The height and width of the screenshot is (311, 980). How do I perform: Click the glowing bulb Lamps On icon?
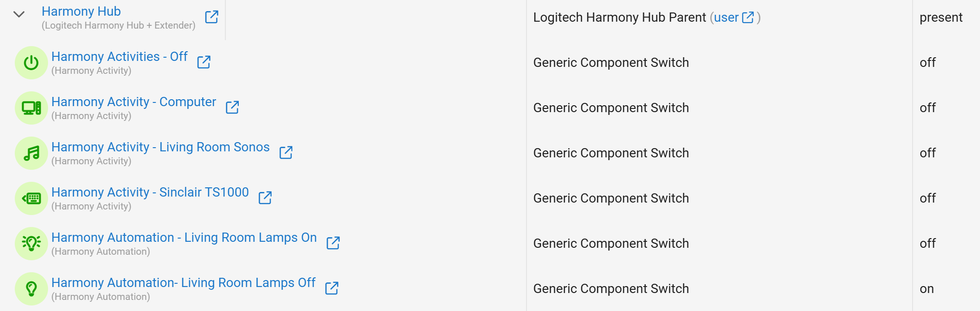31,243
